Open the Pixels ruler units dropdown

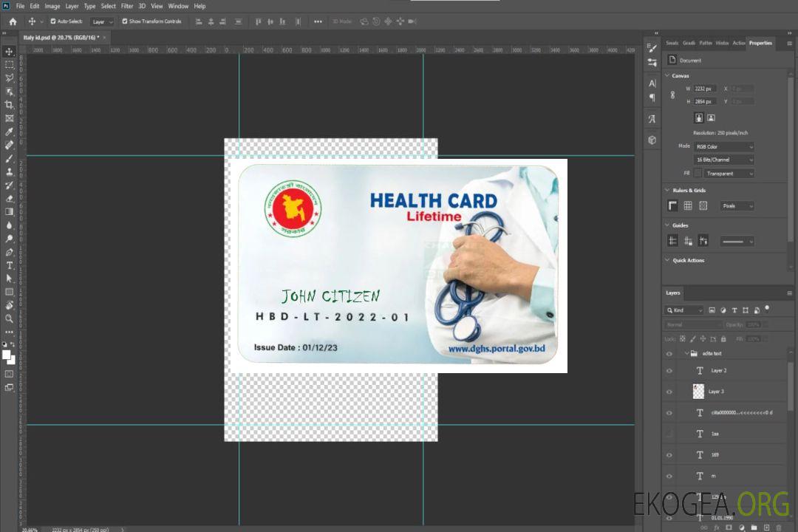coord(737,206)
